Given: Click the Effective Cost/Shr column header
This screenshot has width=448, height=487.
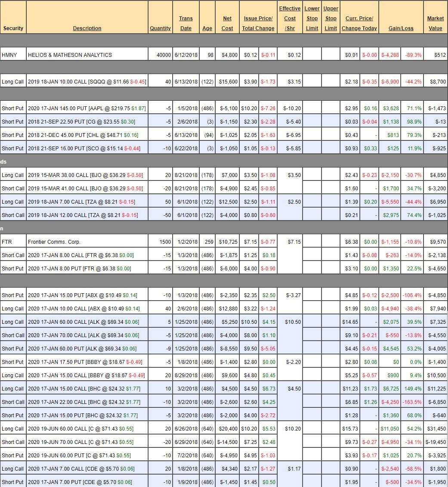Looking at the screenshot, I should coord(290,19).
